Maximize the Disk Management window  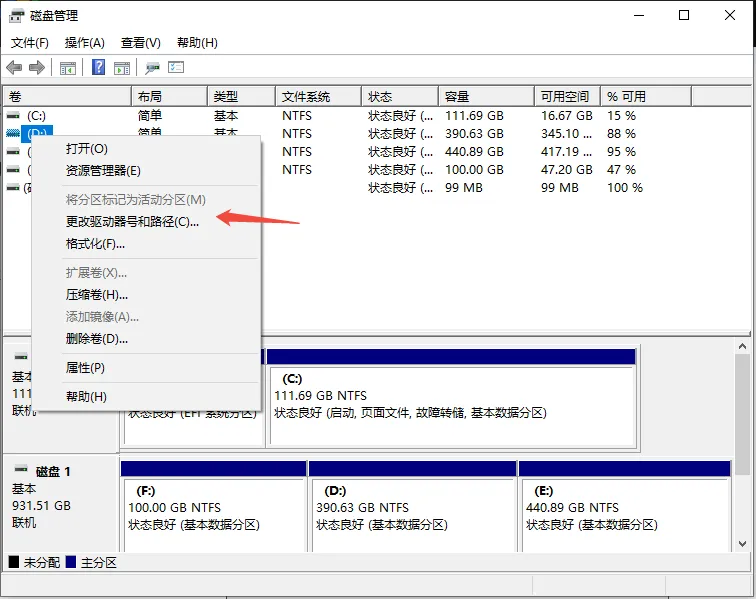pos(684,15)
